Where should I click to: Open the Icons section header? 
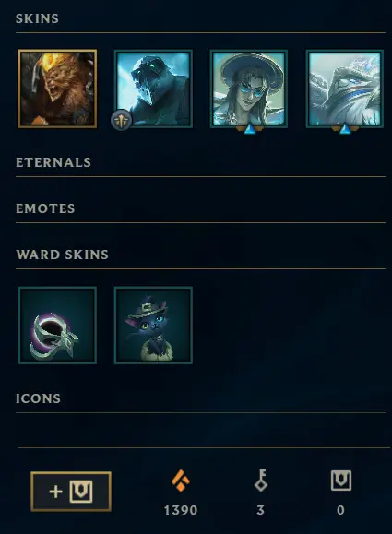pyautogui.click(x=38, y=398)
